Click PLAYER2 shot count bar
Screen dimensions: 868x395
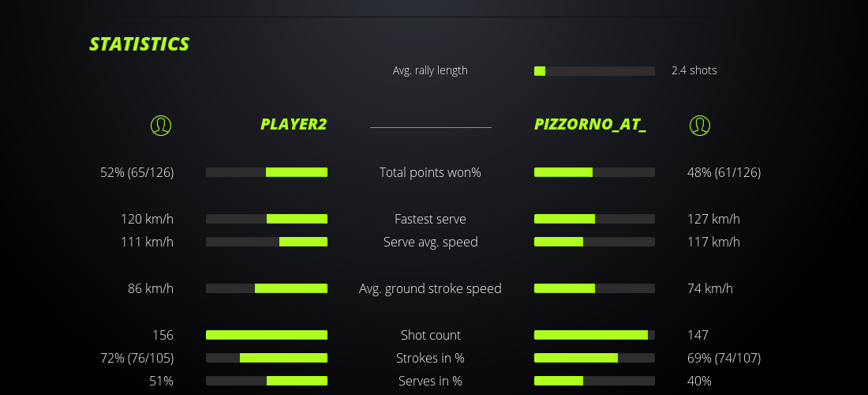tap(267, 335)
